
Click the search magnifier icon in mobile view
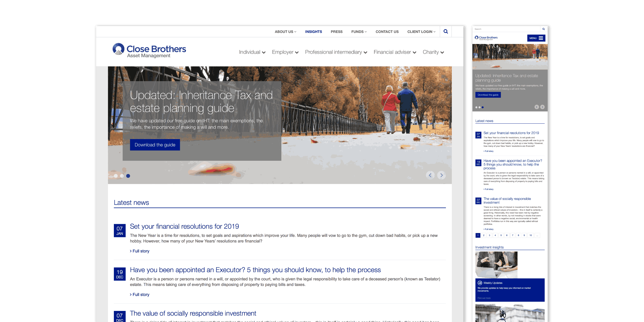(x=544, y=29)
